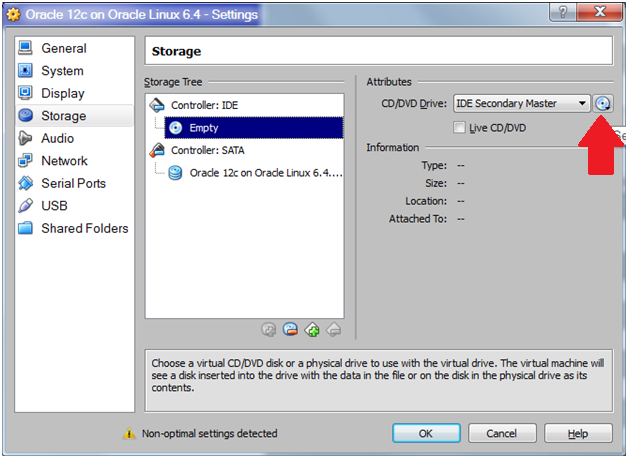
Task: Click the add controller icon with green plus
Action: coord(312,329)
